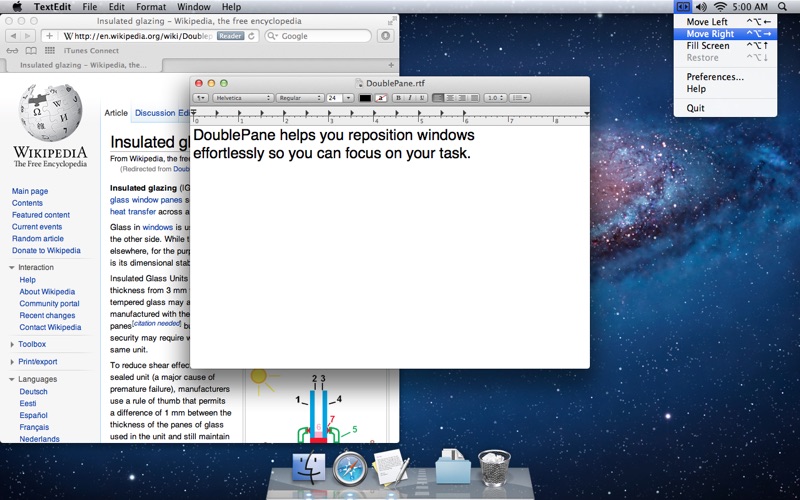Open Safari Reading List glasses icon
This screenshot has height=500, width=800.
pos(12,51)
